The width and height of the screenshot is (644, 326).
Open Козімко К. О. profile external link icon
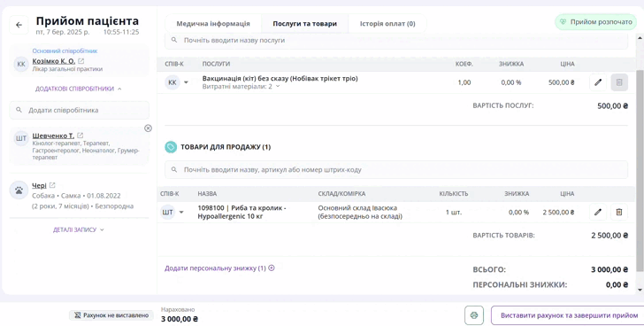coord(80,61)
